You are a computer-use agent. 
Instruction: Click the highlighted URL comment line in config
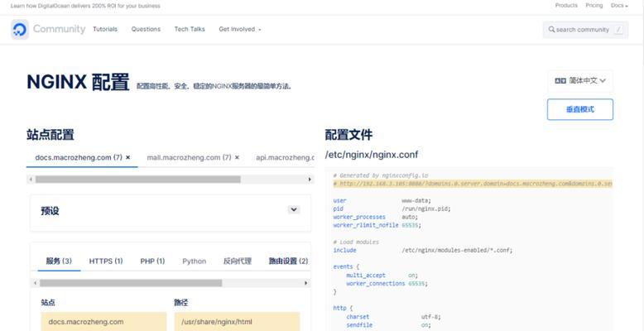(473, 184)
